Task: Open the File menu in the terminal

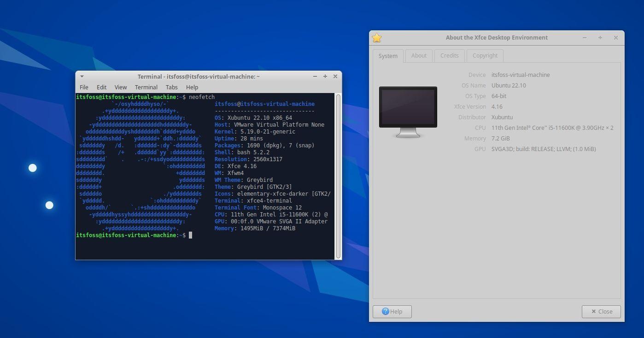Action: tap(84, 87)
